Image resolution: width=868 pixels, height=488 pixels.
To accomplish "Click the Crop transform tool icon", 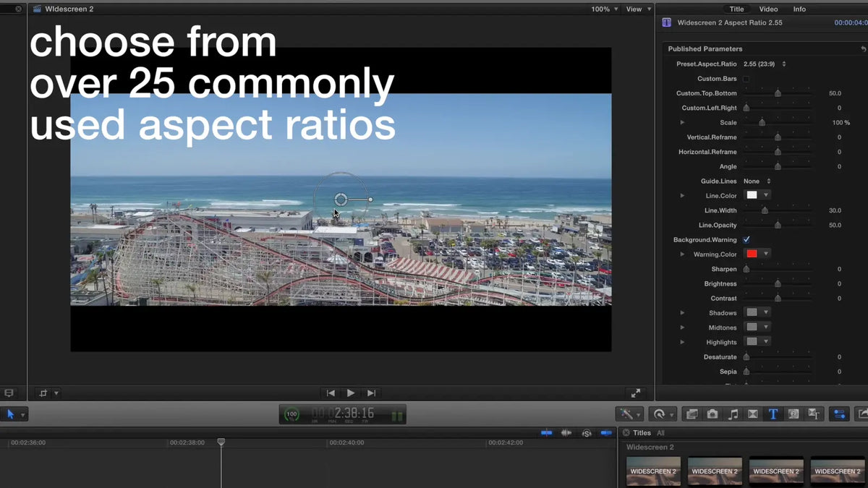I will click(x=43, y=393).
